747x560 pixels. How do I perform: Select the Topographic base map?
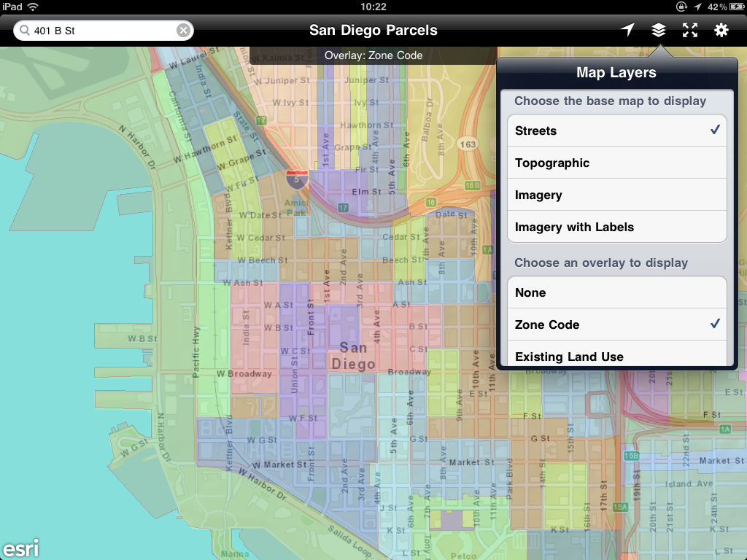pos(617,163)
